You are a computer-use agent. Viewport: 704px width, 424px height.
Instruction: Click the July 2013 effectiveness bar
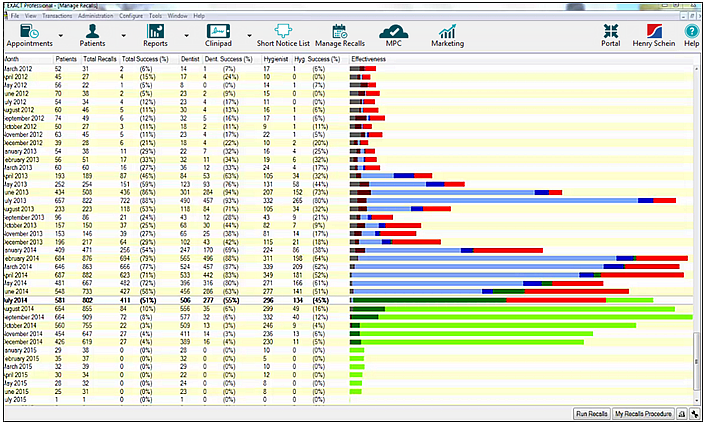click(513, 200)
